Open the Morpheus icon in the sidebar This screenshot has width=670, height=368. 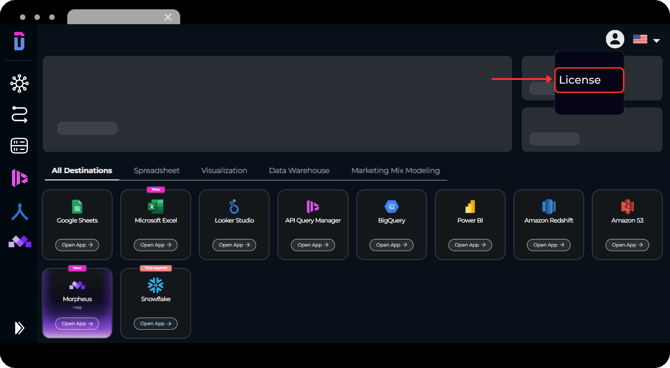(20, 241)
